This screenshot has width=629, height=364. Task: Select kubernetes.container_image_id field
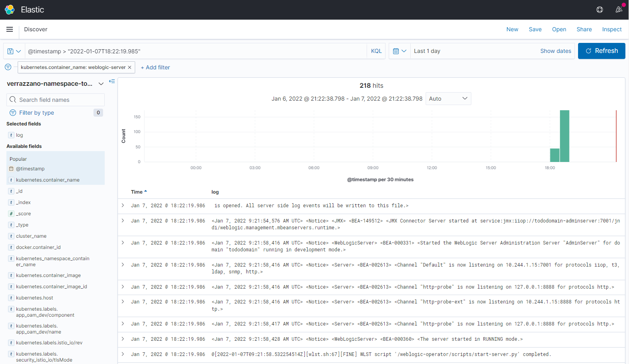[x=51, y=287]
